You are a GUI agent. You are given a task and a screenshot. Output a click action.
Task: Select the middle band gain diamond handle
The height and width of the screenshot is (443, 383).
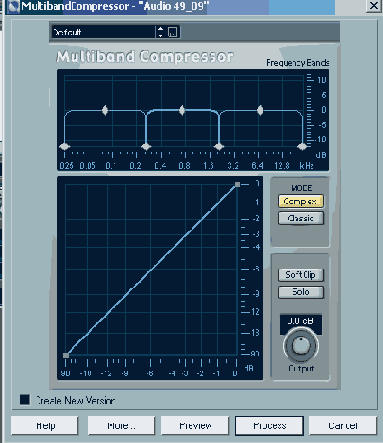pos(182,110)
